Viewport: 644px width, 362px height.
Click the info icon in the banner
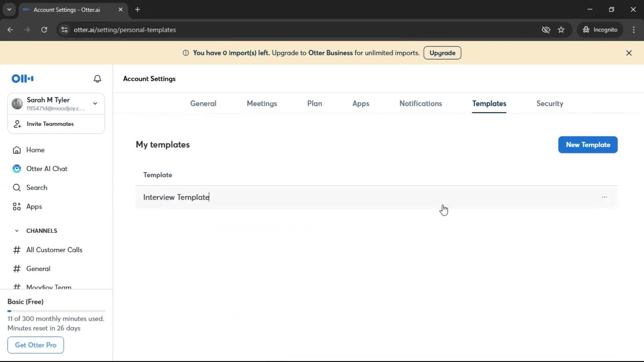[x=185, y=53]
